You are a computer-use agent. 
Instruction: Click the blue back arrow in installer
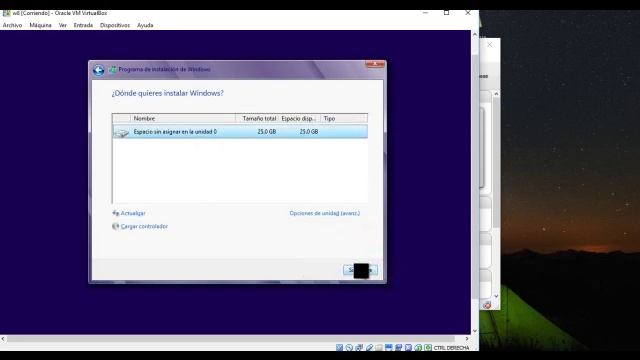click(98, 70)
